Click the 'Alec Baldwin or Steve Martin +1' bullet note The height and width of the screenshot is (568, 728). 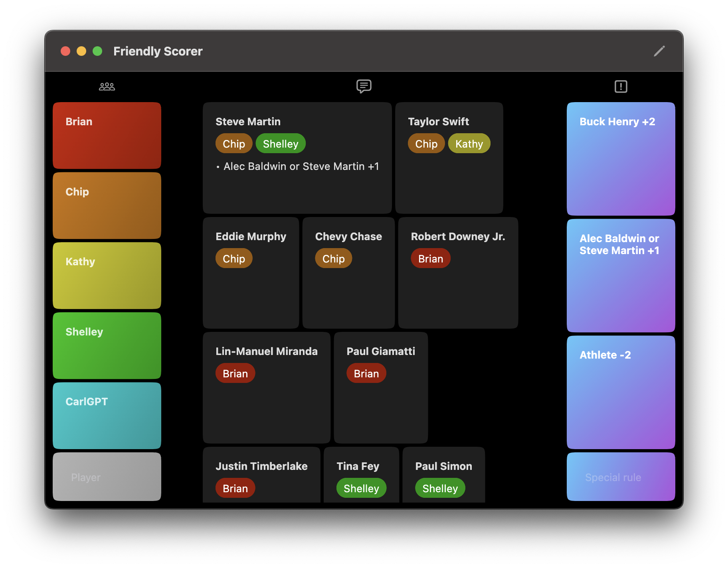(x=297, y=166)
